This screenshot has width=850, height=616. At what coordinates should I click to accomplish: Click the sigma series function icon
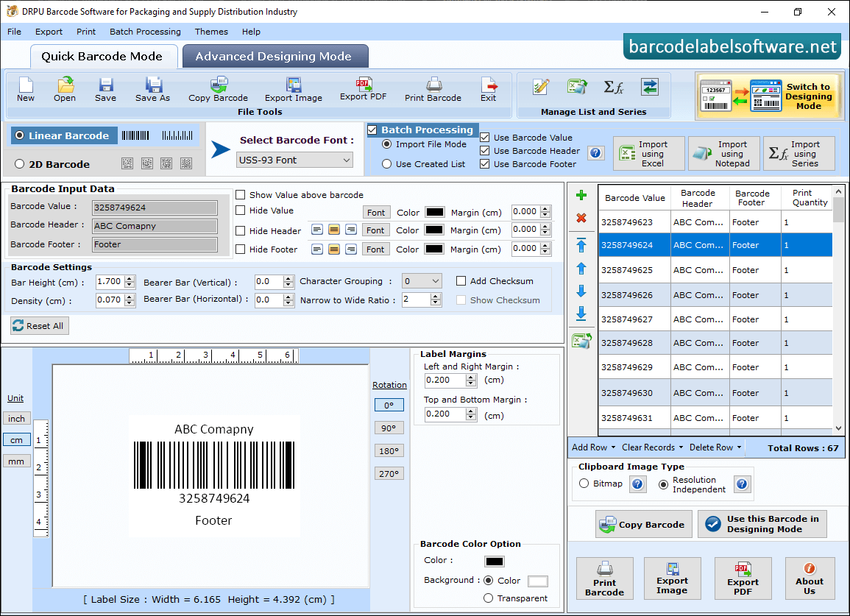coord(614,87)
